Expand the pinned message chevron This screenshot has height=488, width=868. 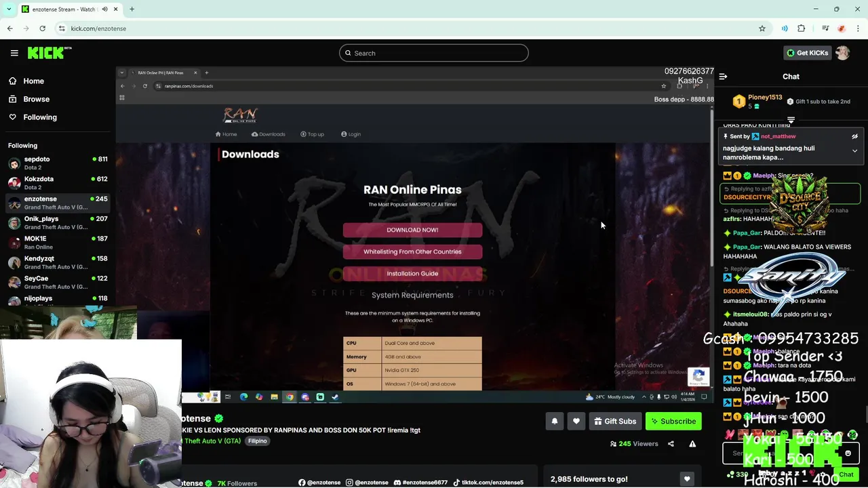(x=854, y=150)
